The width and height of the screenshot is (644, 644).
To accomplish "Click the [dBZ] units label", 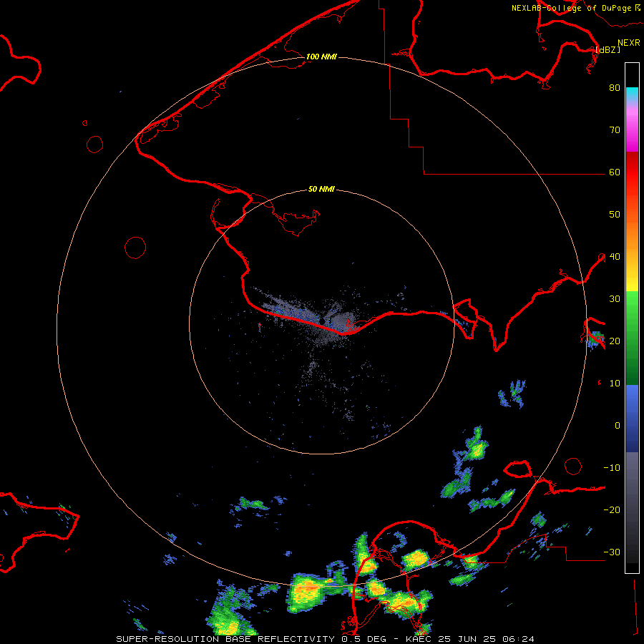I will pos(608,49).
